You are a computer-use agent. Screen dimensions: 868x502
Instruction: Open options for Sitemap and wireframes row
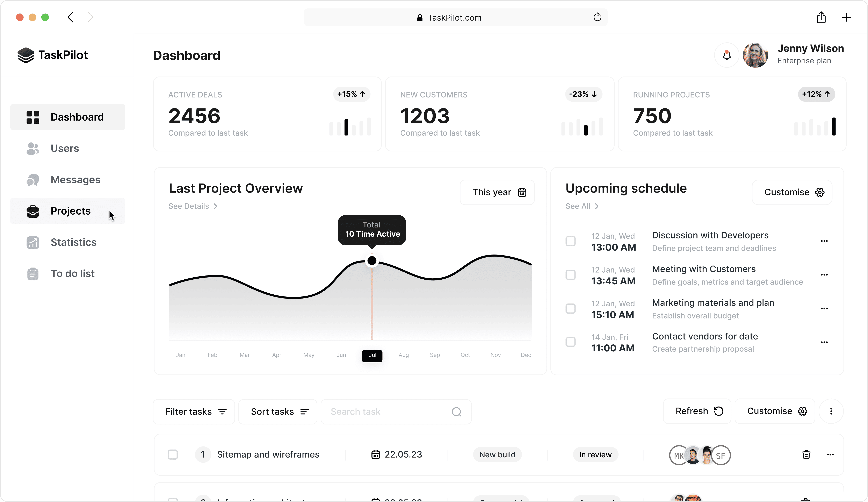coord(830,455)
